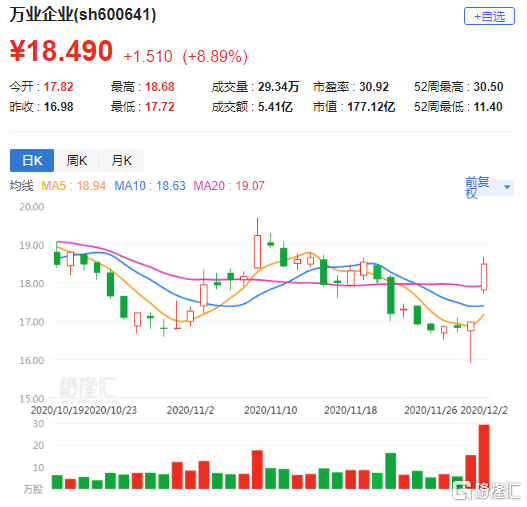Viewport: 527px width, 507px height.
Task: Click the 52-week low value 11.40
Action: click(488, 107)
